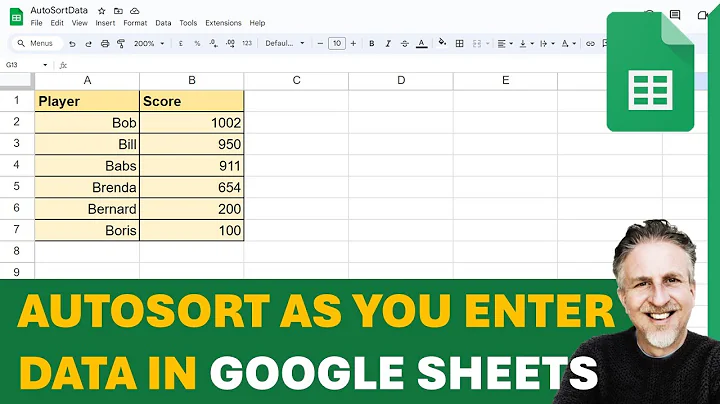
Task: Select row 8 header
Action: point(17,251)
